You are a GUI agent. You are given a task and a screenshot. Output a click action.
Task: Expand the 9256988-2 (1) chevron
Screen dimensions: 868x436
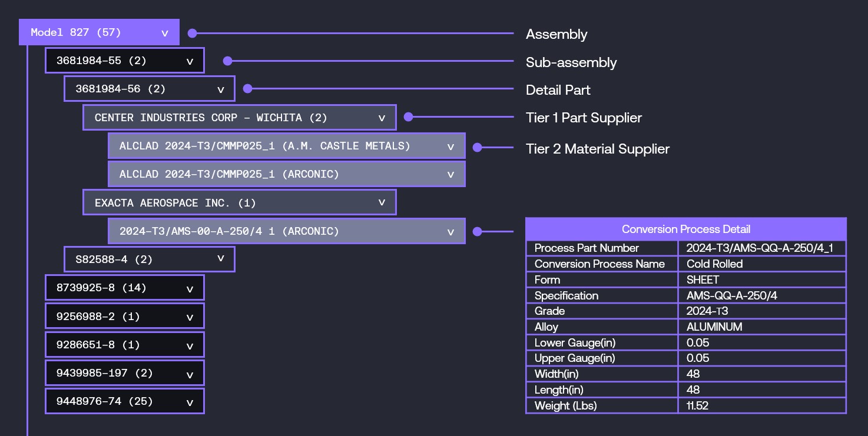[190, 317]
